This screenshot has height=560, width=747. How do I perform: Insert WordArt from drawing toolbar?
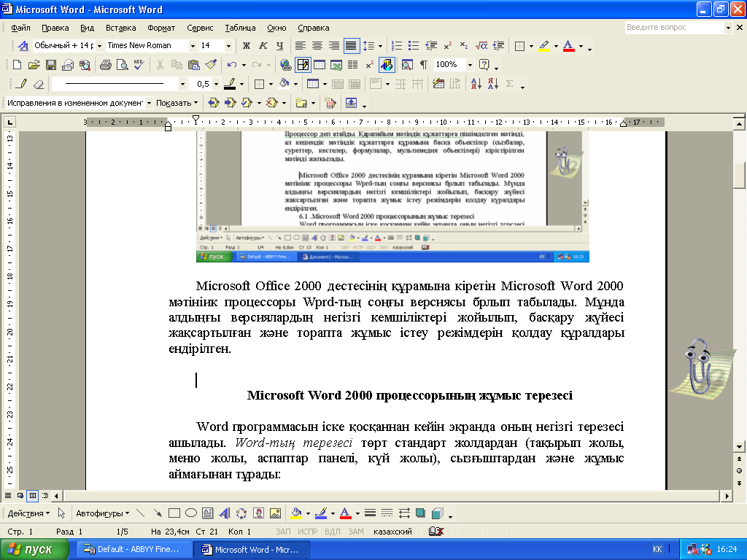pos(225,513)
